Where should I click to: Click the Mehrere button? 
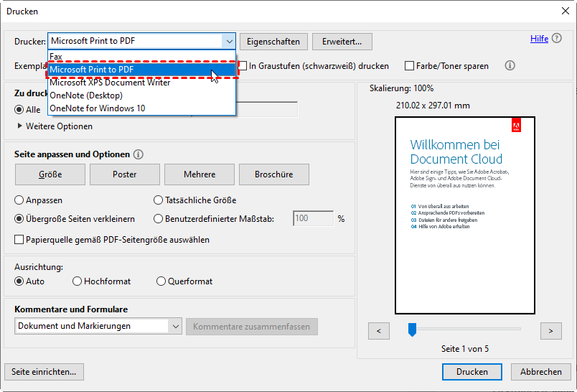pyautogui.click(x=200, y=174)
